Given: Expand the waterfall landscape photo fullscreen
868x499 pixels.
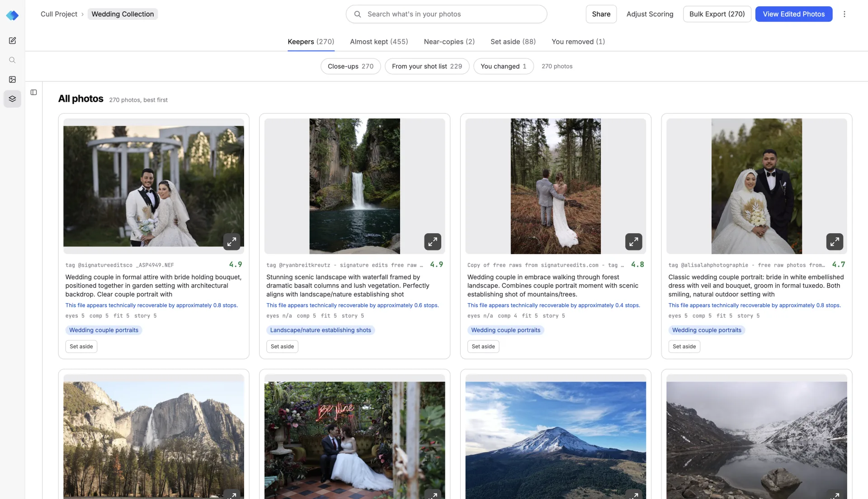Looking at the screenshot, I should [433, 242].
